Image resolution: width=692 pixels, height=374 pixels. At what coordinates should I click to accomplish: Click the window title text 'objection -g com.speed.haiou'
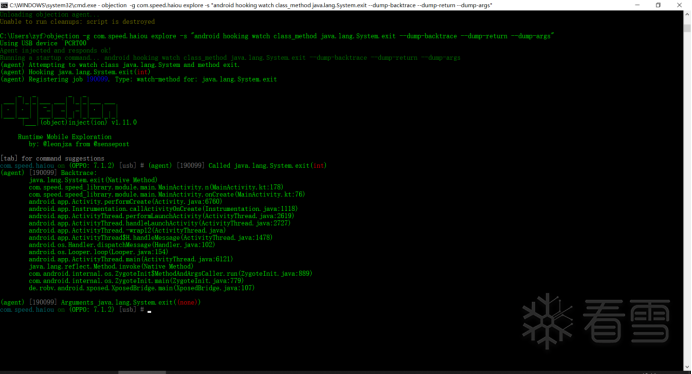(x=148, y=5)
